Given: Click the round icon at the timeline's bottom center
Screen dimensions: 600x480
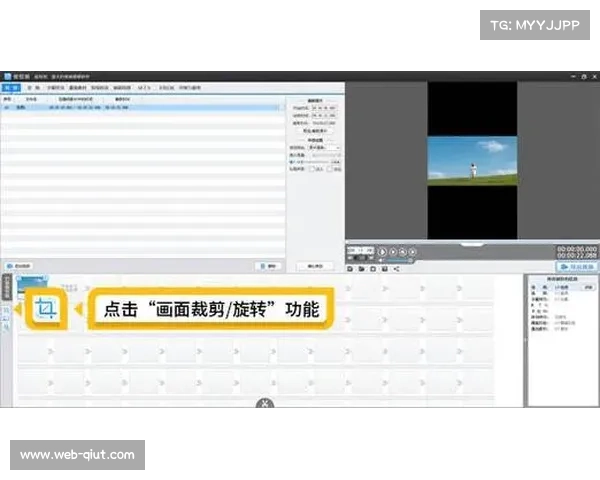Looking at the screenshot, I should 265,403.
